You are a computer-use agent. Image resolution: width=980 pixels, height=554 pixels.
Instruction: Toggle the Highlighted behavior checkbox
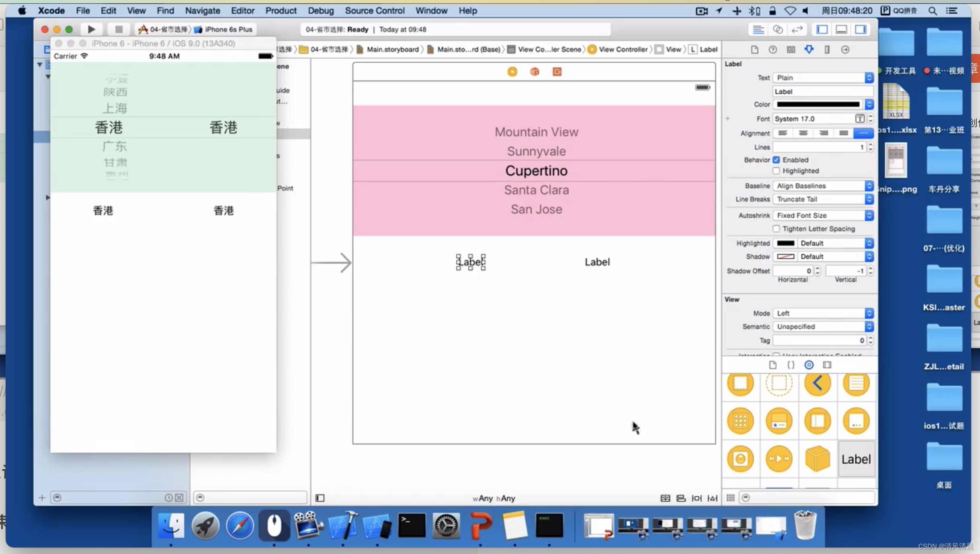pos(776,171)
